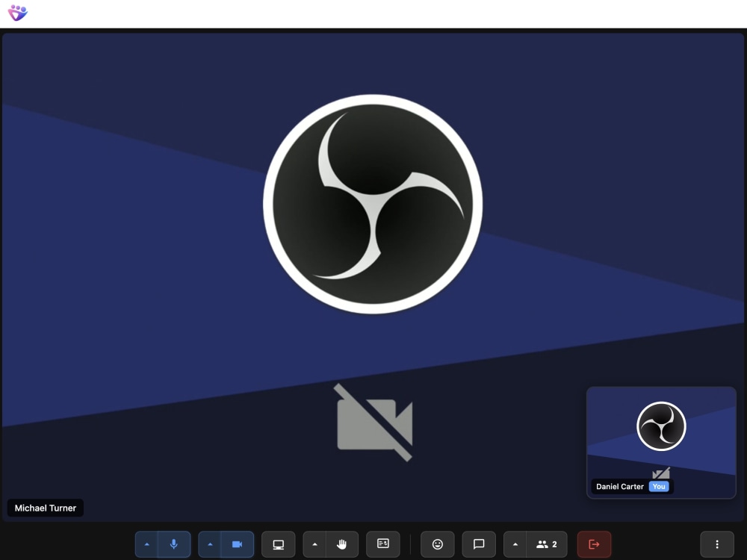Show the participants list
Image resolution: width=747 pixels, height=560 pixels.
[547, 544]
